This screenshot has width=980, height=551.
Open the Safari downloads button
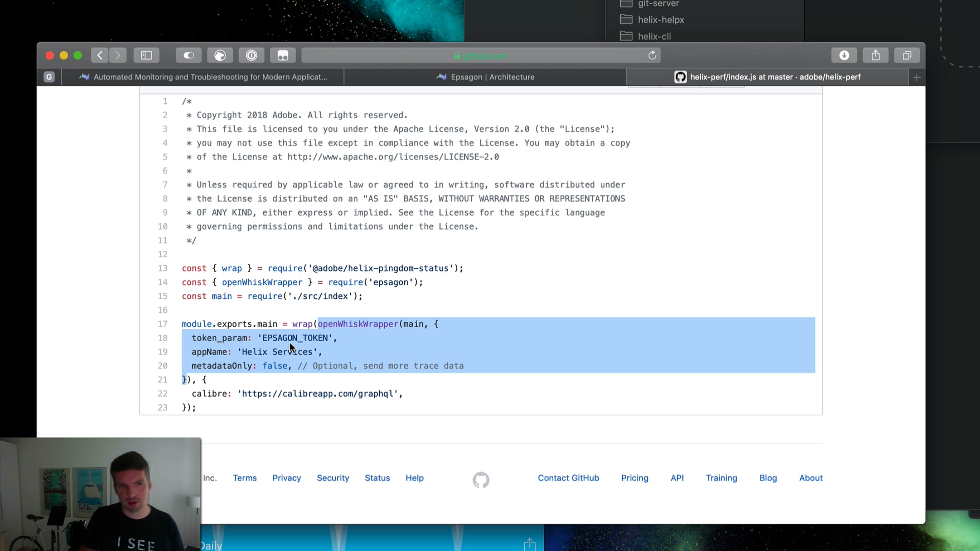(844, 55)
